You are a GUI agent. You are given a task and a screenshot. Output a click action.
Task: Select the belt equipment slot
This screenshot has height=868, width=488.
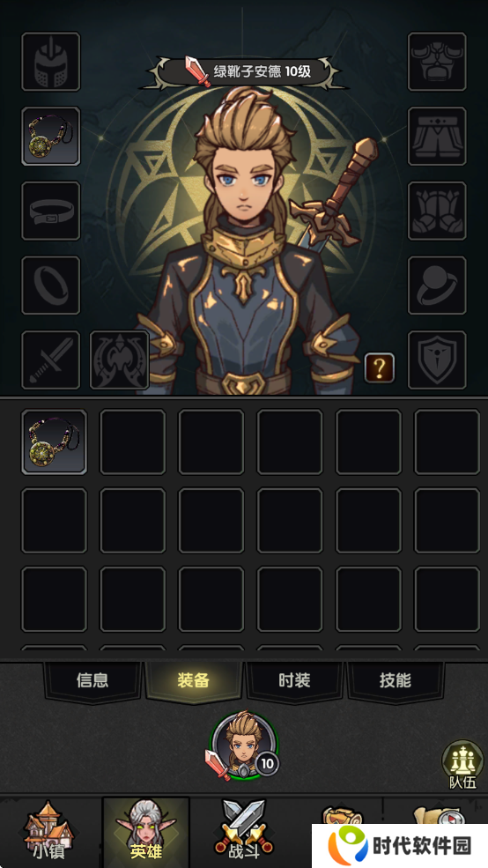51,211
